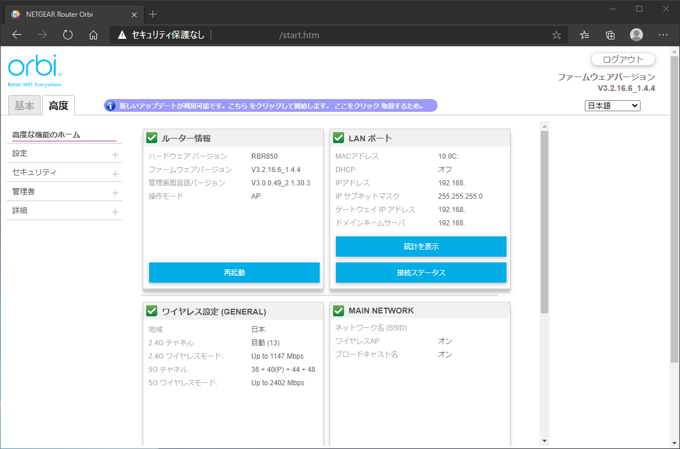Click the 統計を表示 button
The height and width of the screenshot is (449, 680).
coord(421,246)
